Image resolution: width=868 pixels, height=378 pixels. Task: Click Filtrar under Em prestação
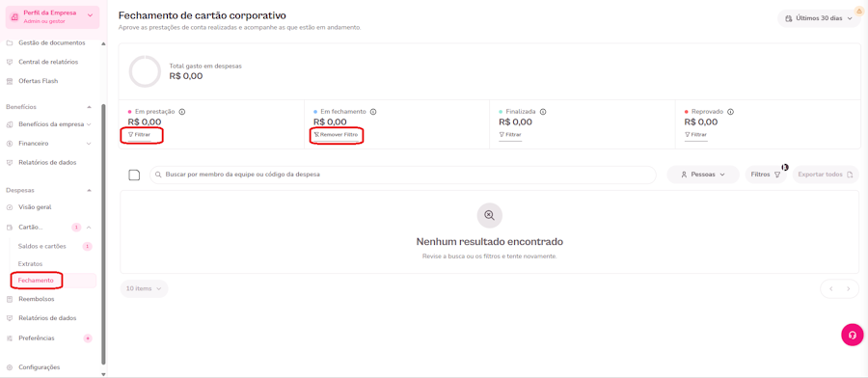(x=139, y=134)
